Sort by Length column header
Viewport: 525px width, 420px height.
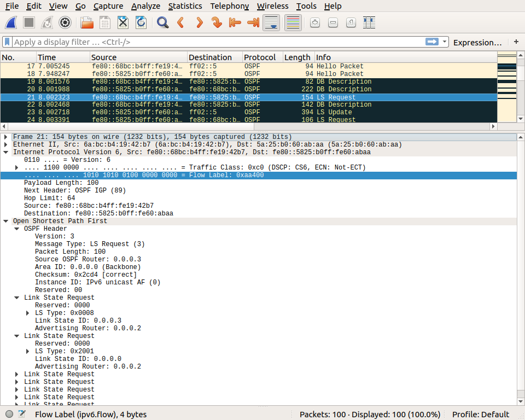(299, 57)
